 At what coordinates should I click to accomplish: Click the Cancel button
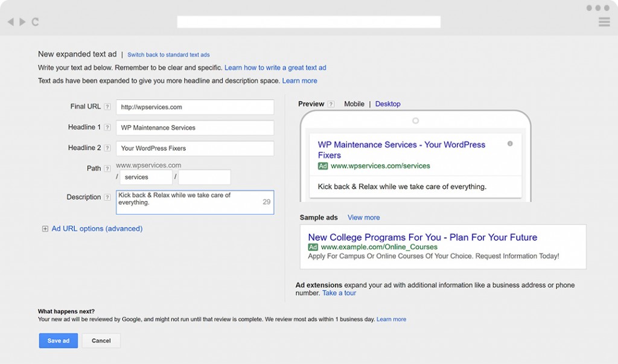coord(101,340)
